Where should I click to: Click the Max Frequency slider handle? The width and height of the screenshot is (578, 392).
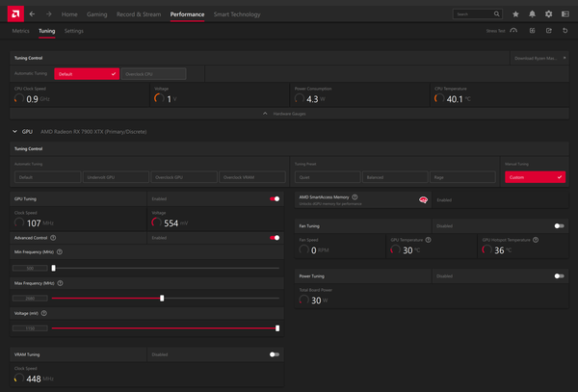162,299
